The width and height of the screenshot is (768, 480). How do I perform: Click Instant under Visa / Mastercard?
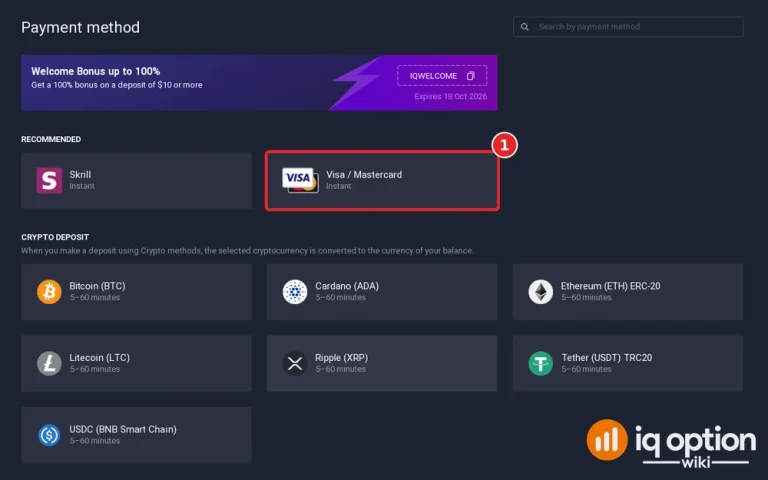pyautogui.click(x=338, y=186)
